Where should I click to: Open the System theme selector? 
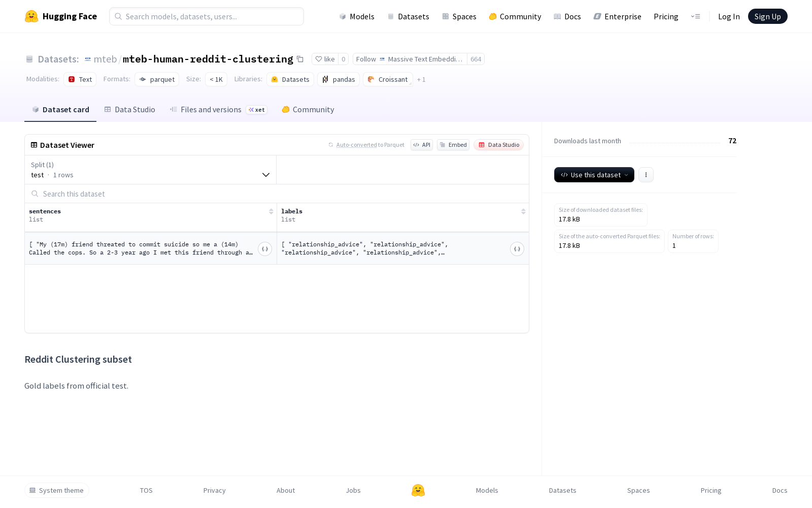[x=57, y=490]
